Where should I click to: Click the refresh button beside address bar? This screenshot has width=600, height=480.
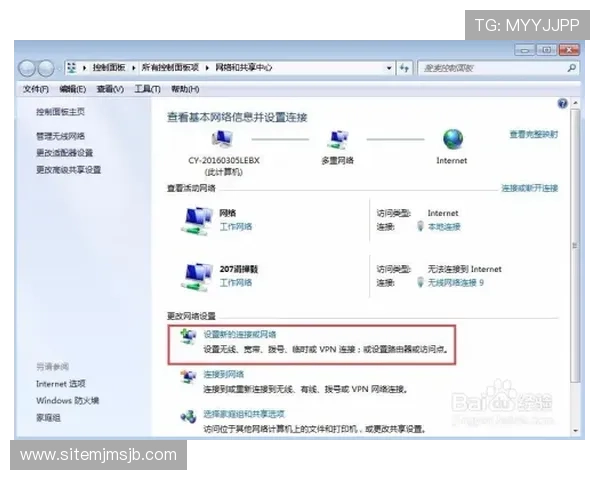coord(404,68)
